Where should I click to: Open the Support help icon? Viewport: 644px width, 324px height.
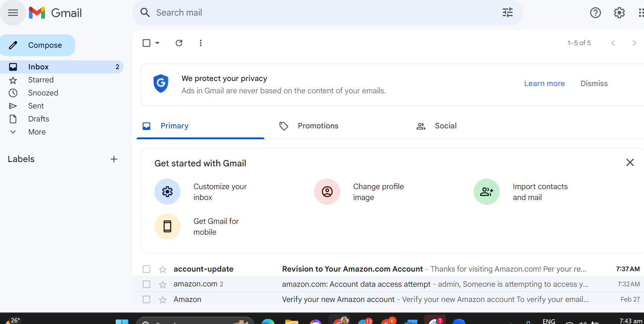point(596,13)
